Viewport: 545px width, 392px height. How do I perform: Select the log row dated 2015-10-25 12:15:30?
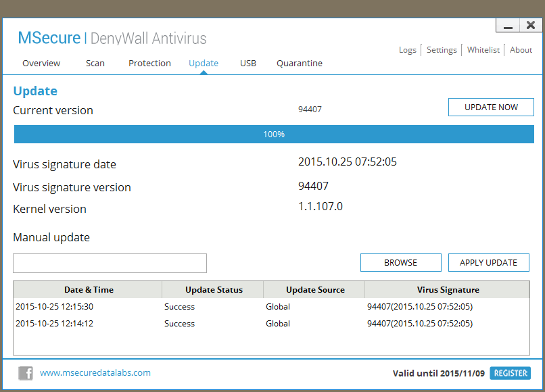pyautogui.click(x=271, y=307)
